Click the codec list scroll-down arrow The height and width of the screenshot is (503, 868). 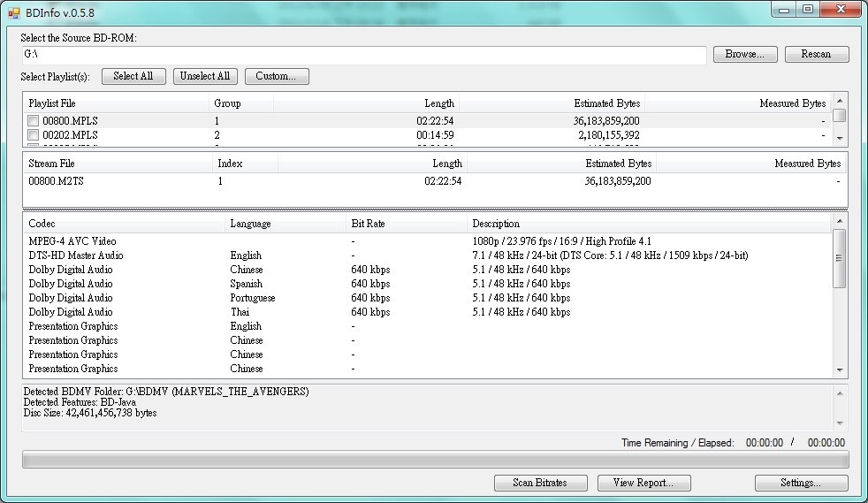point(840,370)
